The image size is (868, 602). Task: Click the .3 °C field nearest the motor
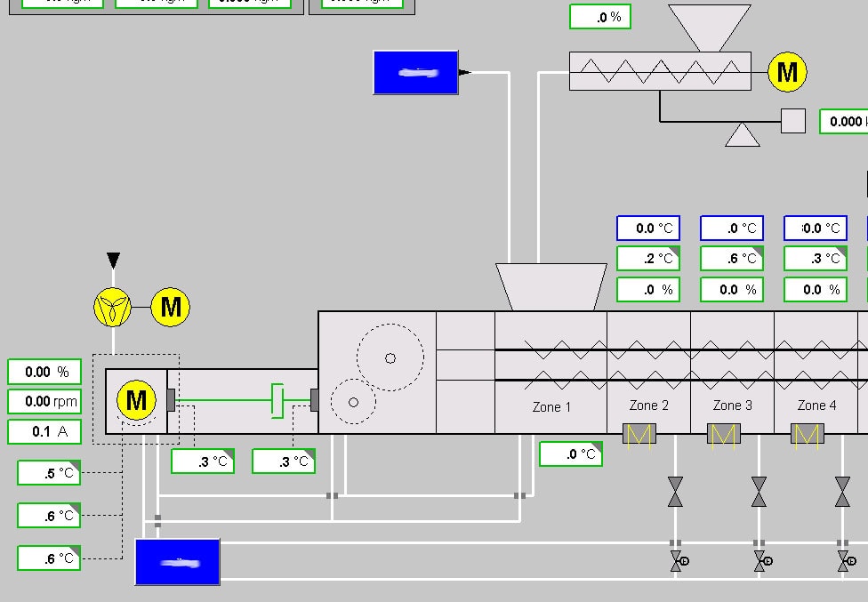[x=203, y=461]
